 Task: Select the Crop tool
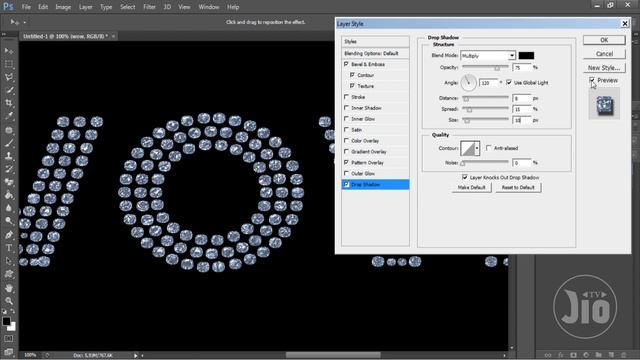[x=9, y=103]
